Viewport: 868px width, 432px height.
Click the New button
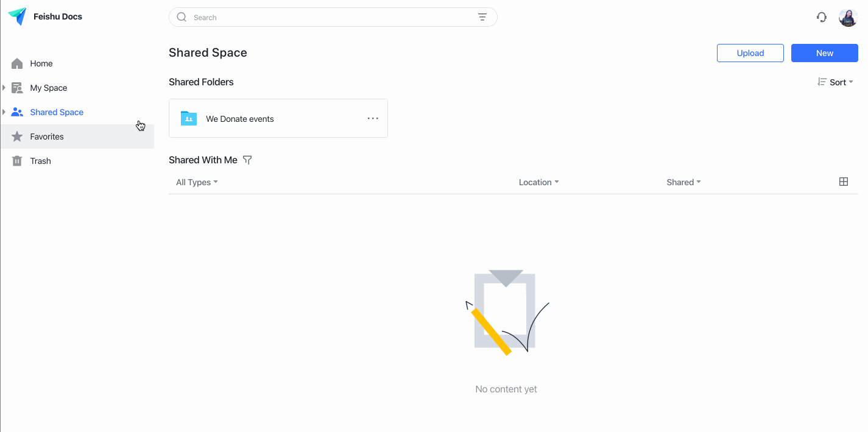[824, 53]
